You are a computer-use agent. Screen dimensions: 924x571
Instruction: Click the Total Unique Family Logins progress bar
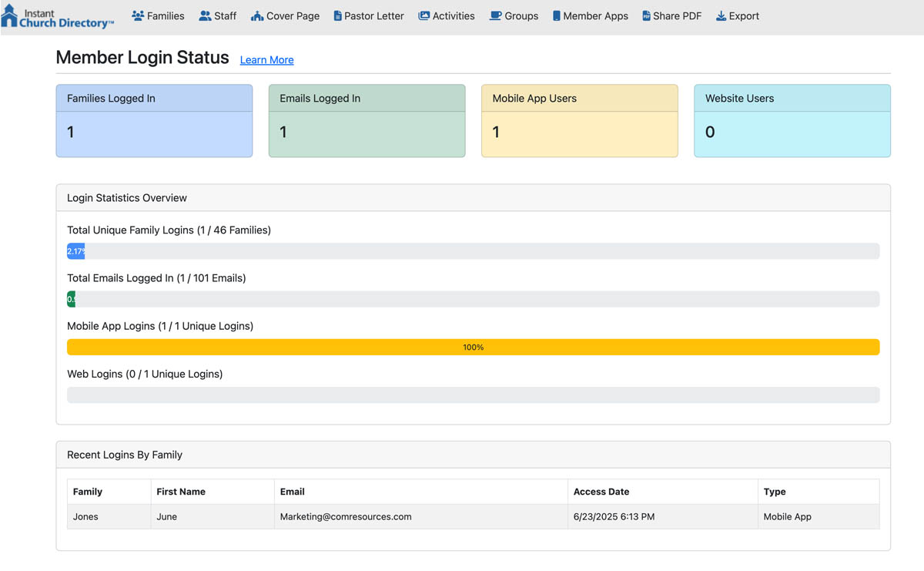point(474,251)
